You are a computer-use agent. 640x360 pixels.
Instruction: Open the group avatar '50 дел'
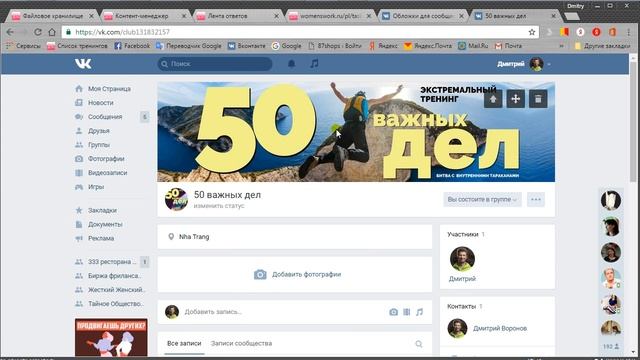[x=176, y=199]
